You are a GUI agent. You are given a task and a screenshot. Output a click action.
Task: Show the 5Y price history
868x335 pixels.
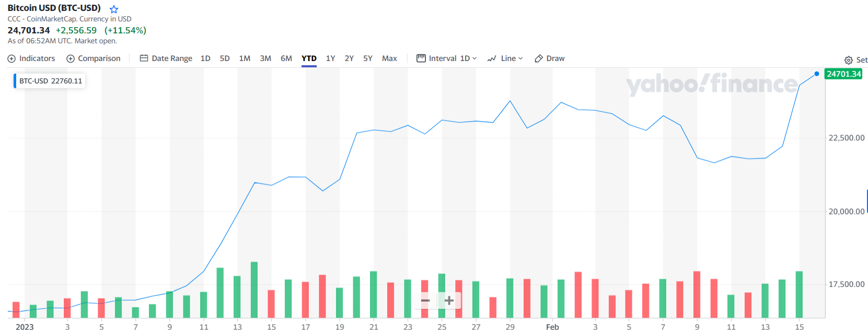(368, 58)
